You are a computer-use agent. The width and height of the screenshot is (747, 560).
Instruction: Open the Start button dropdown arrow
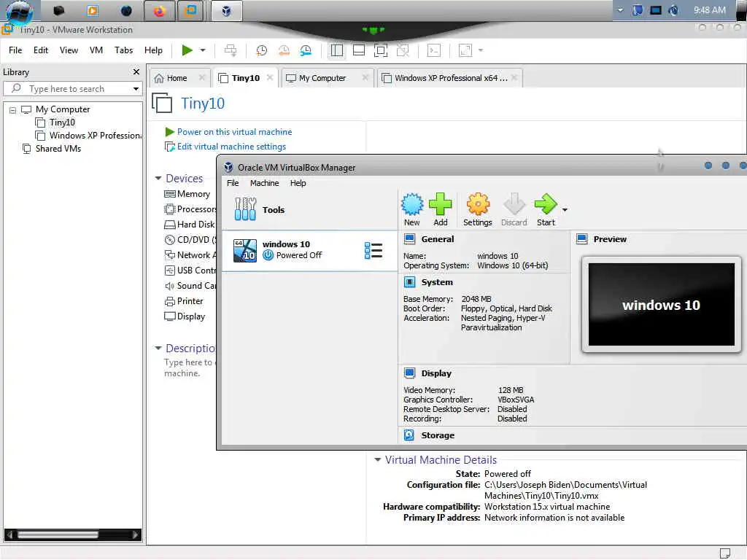565,209
